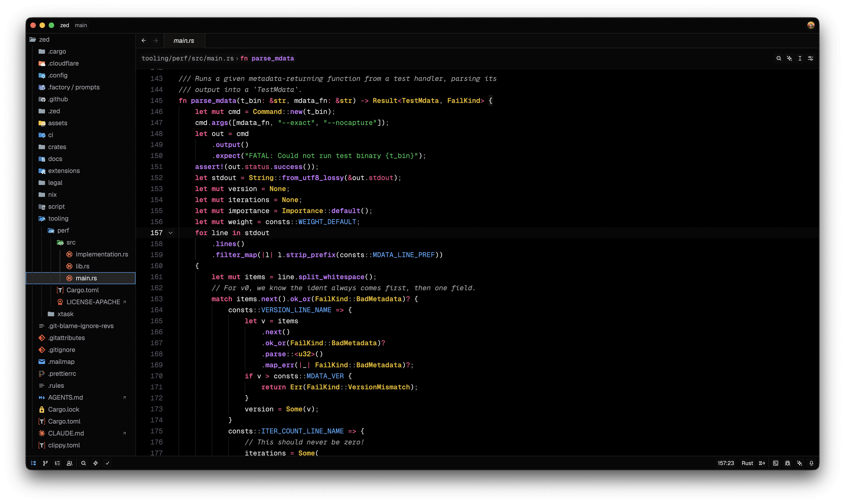Toggle the terminal panel
The width and height of the screenshot is (845, 504).
(775, 463)
